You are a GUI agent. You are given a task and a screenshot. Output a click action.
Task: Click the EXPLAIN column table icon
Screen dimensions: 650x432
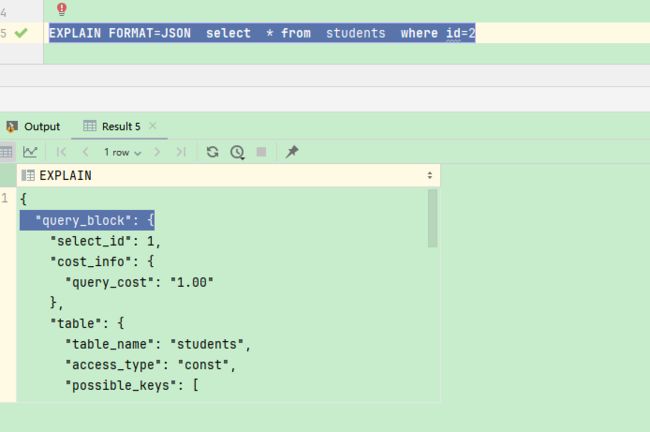point(28,175)
